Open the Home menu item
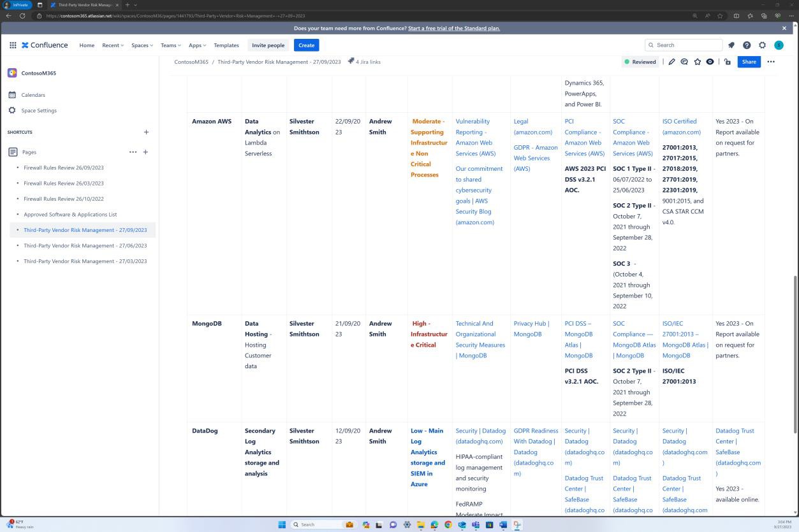This screenshot has width=799, height=532. (87, 45)
